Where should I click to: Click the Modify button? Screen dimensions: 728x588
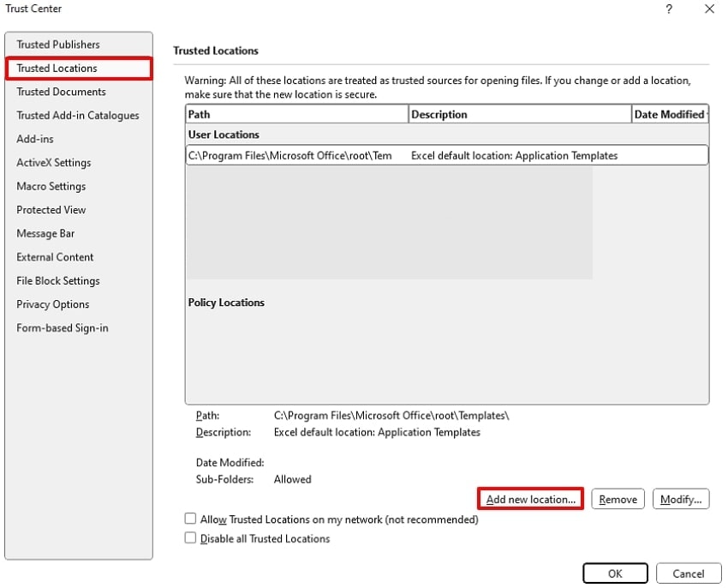coord(681,500)
